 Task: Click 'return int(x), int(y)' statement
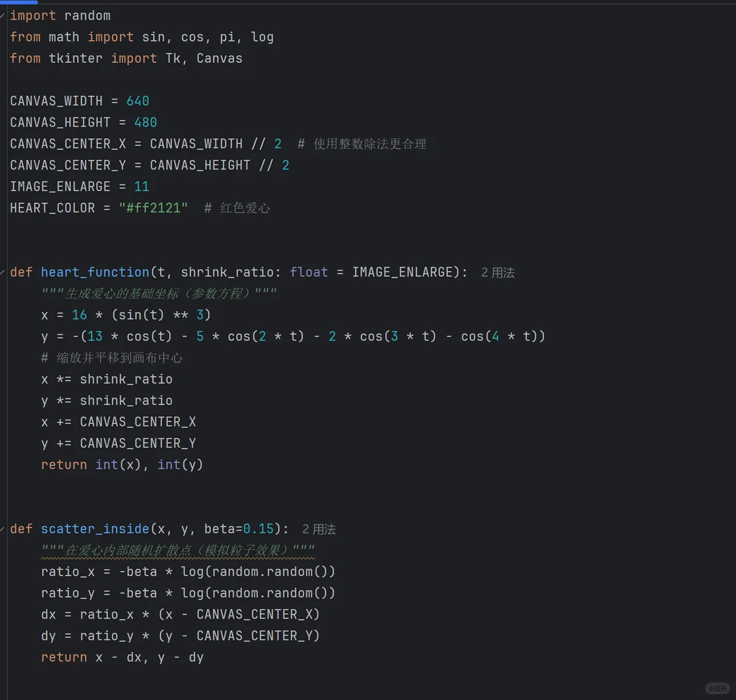click(122, 465)
